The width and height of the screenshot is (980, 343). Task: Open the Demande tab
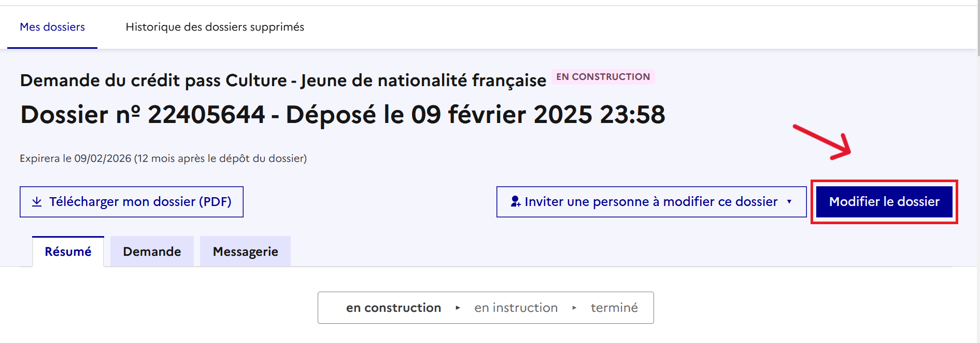152,252
